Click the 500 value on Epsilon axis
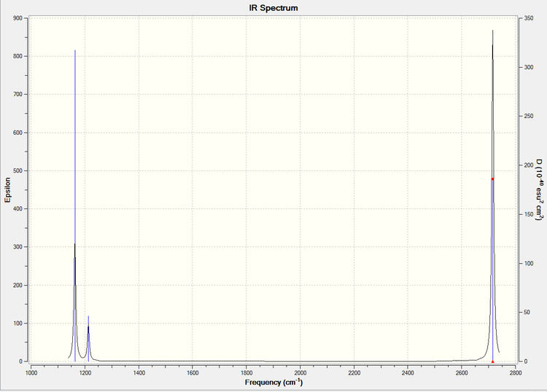The width and height of the screenshot is (547, 392). tap(18, 170)
